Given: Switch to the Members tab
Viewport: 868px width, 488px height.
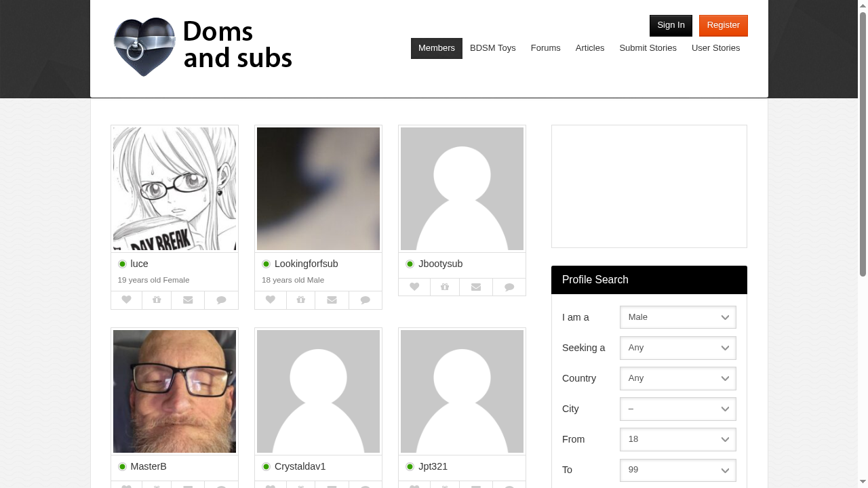Looking at the screenshot, I should (436, 48).
